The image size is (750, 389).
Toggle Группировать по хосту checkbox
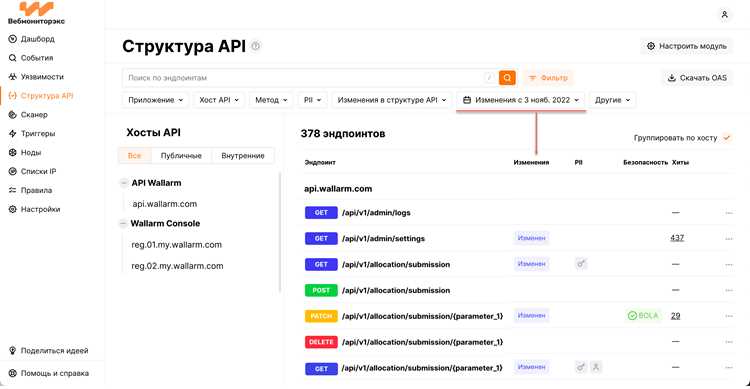coord(727,138)
